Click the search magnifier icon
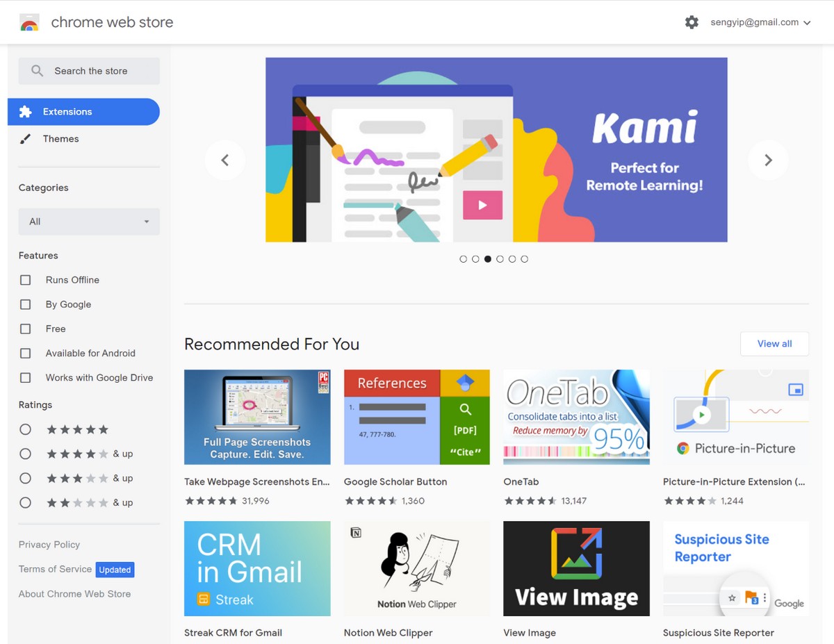The image size is (834, 644). click(x=38, y=71)
